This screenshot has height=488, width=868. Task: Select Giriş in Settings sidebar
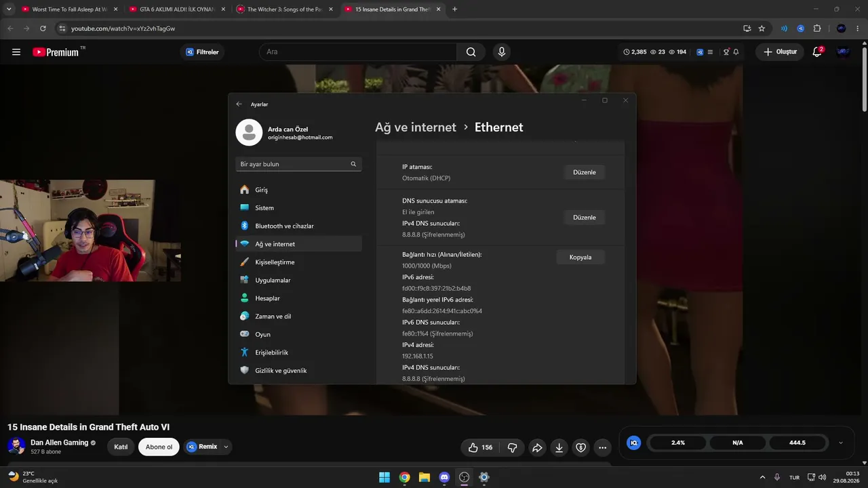tap(298, 190)
